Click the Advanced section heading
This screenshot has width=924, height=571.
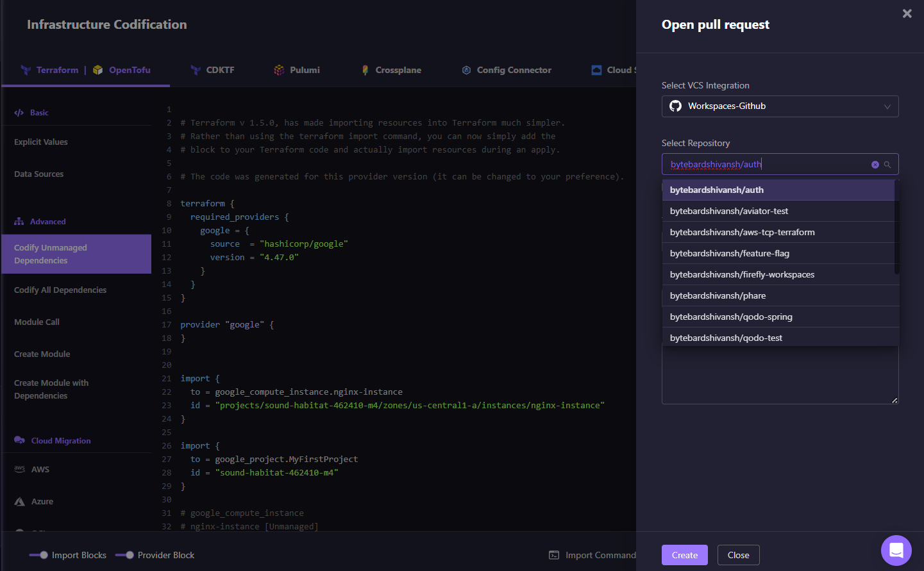48,222
